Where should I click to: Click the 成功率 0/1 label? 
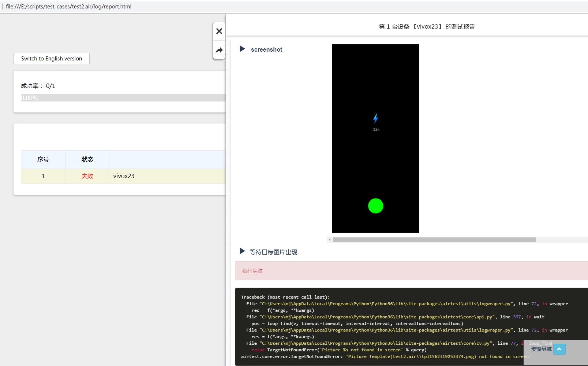tap(38, 86)
